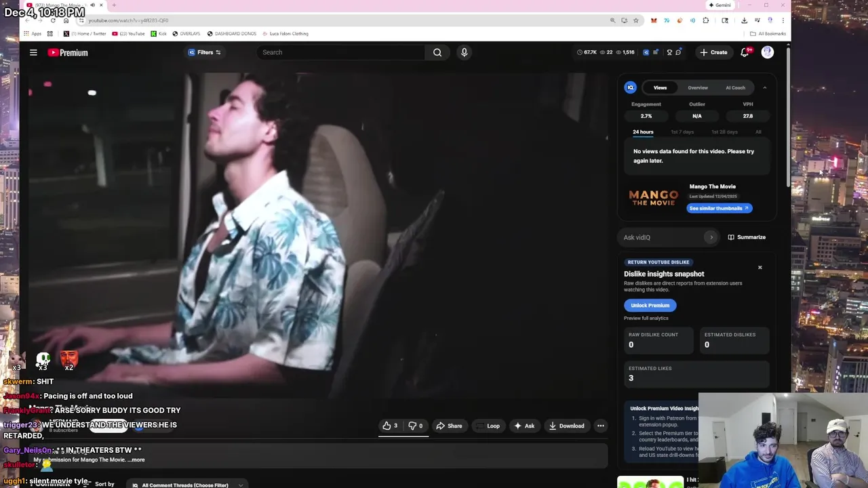Open DASHBOARD DONOS bookmark
This screenshot has height=488, width=868.
231,33
